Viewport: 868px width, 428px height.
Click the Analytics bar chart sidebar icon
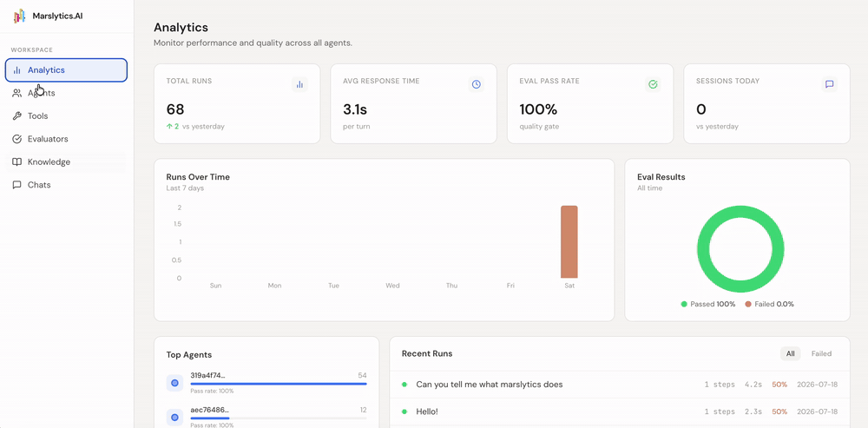(17, 70)
